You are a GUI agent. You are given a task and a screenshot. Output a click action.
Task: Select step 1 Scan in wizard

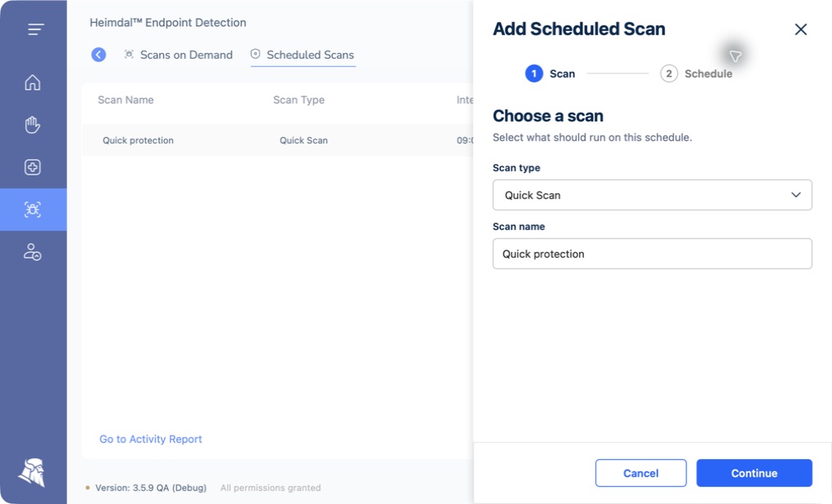550,73
